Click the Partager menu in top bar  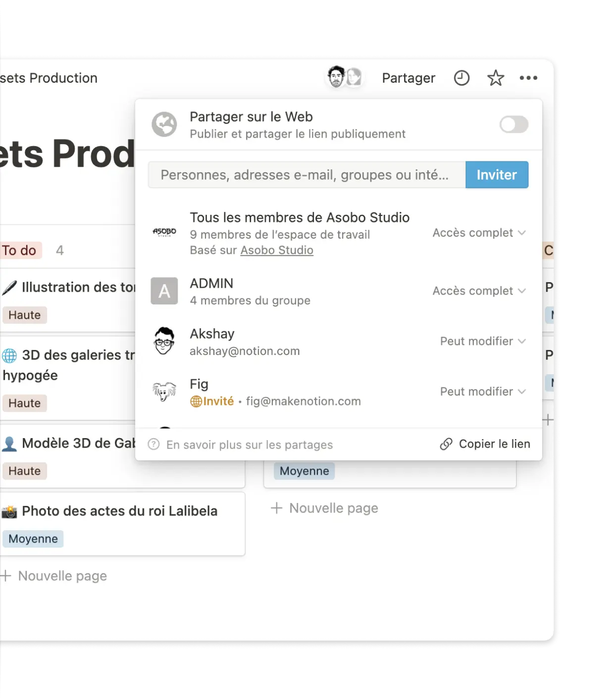pos(409,78)
